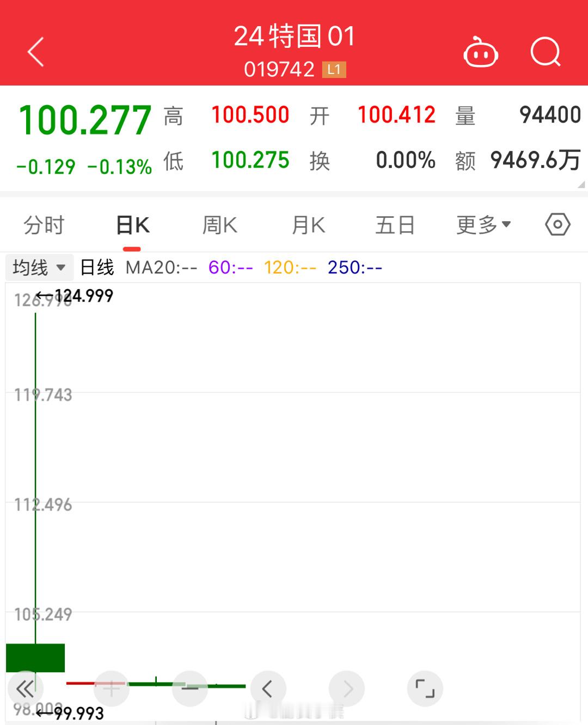The width and height of the screenshot is (588, 725).
Task: Tap the open price 100.412
Action: pos(396,115)
